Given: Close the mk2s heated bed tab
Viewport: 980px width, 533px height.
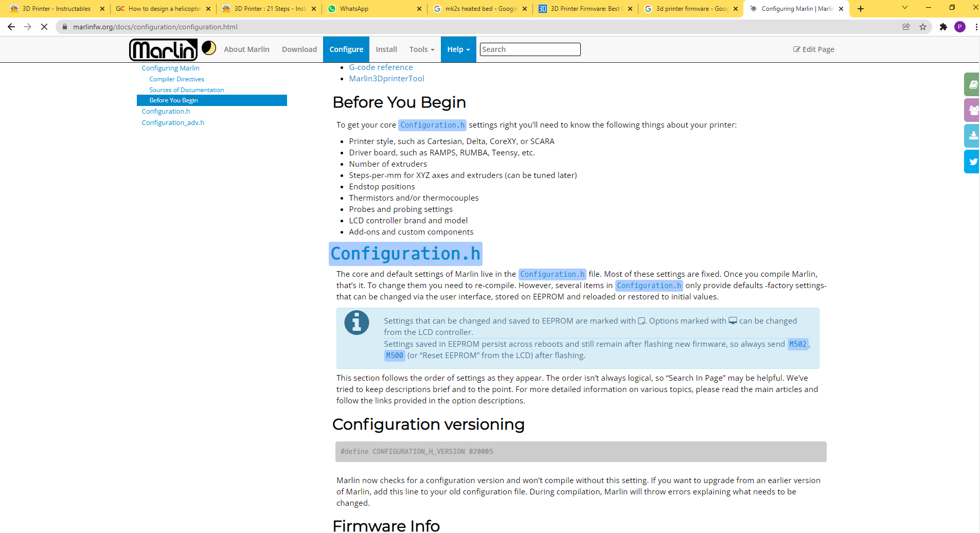Looking at the screenshot, I should coord(525,9).
